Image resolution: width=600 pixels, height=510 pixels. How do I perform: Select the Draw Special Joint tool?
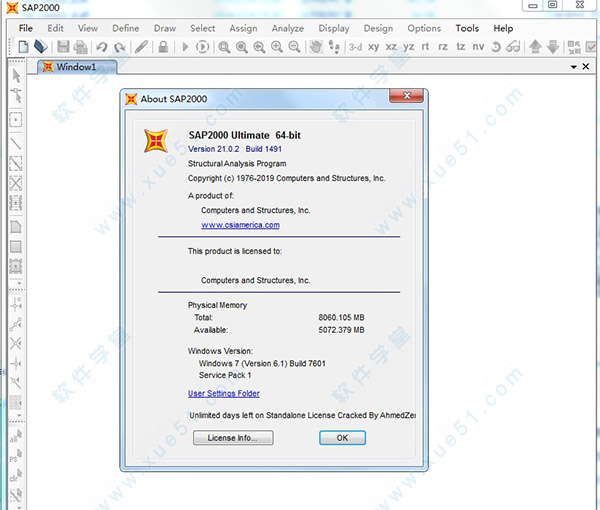(x=16, y=120)
